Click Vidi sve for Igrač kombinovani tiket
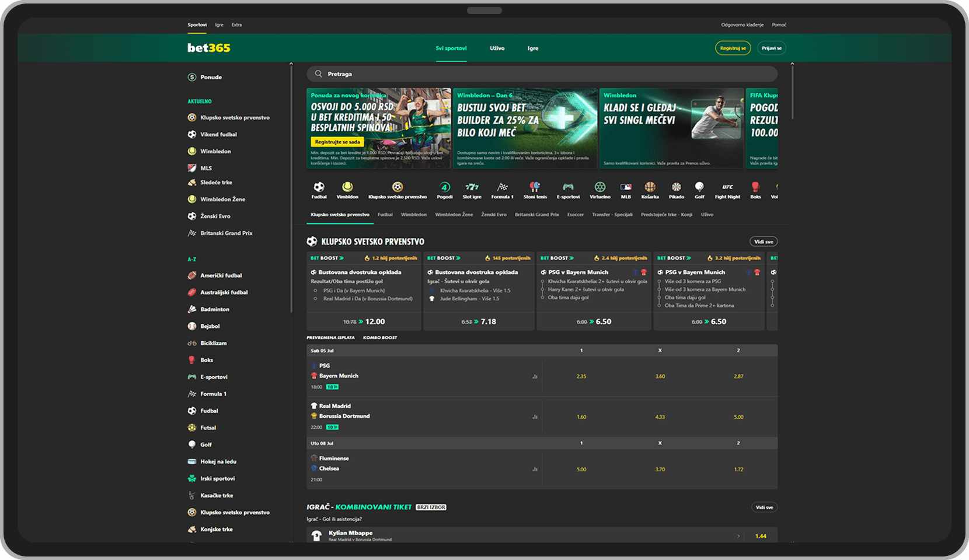The image size is (969, 560). click(764, 508)
